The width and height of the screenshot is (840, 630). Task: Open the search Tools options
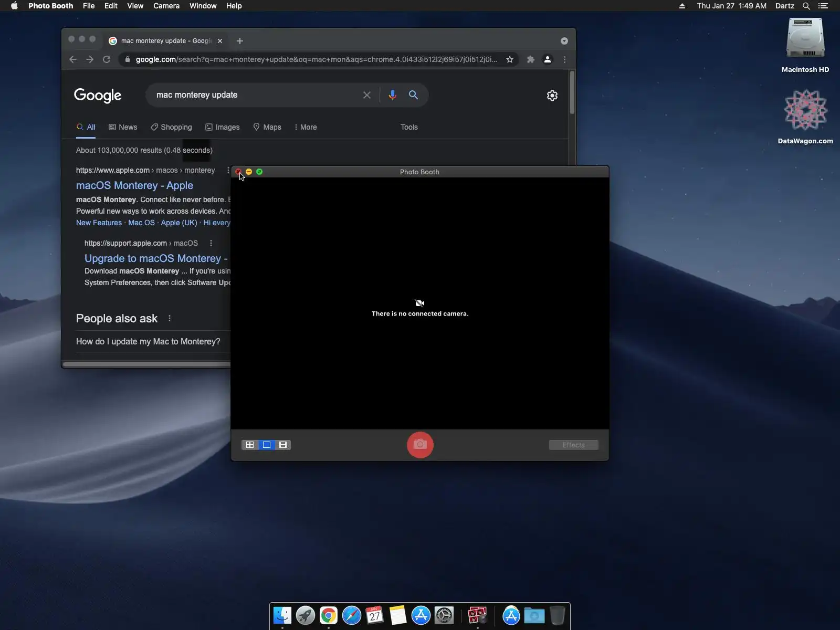(x=409, y=127)
